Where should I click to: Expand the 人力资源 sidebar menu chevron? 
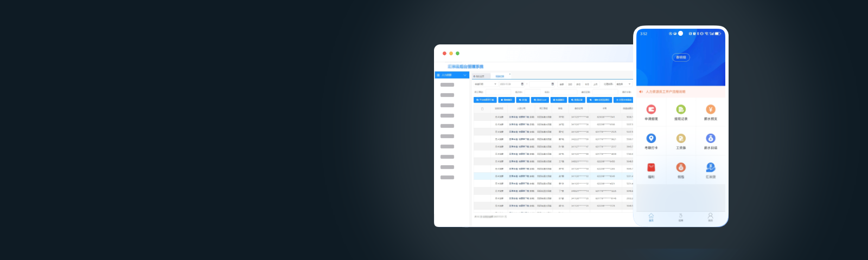(465, 75)
